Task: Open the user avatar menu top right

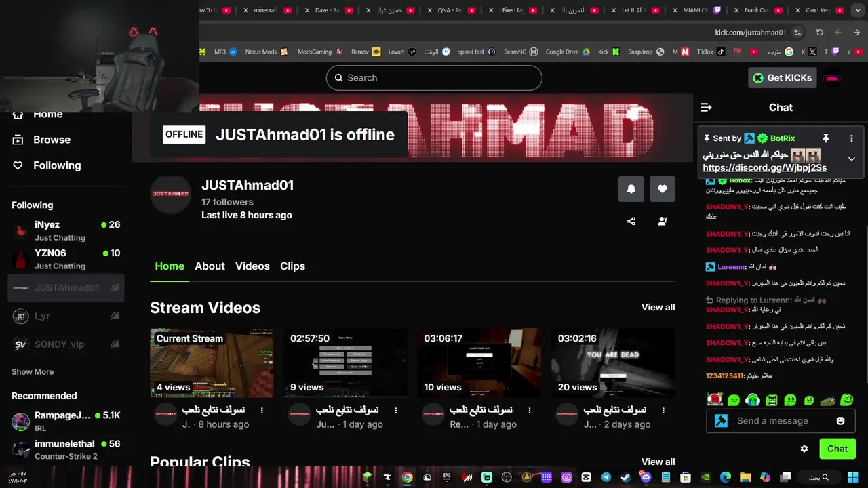Action: coord(833,78)
